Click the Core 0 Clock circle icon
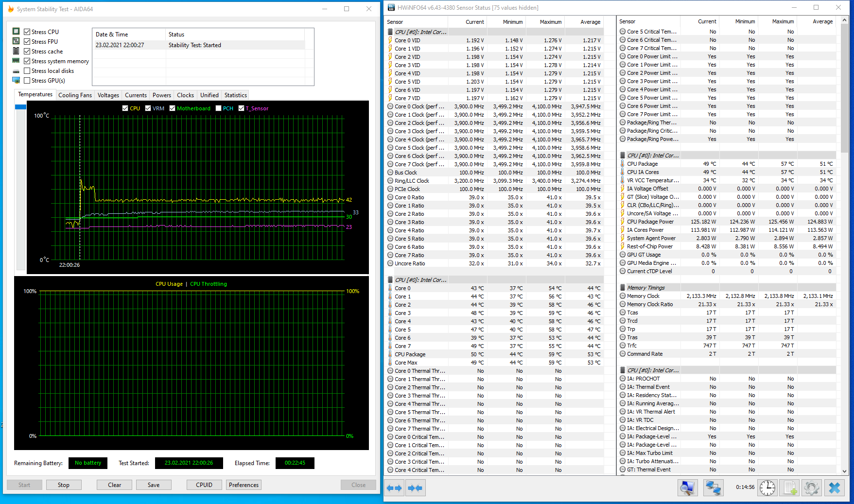The image size is (854, 504). tap(390, 106)
